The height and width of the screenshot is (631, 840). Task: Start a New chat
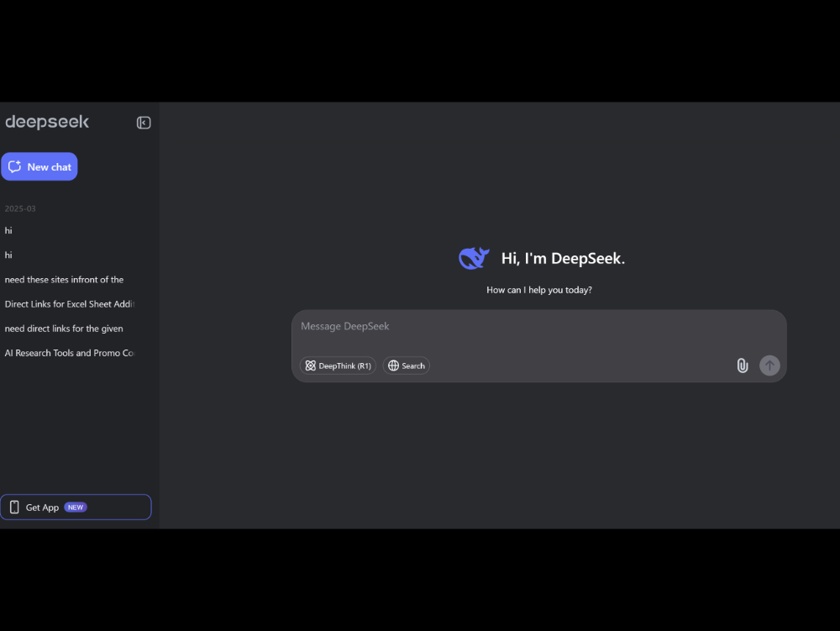[39, 166]
